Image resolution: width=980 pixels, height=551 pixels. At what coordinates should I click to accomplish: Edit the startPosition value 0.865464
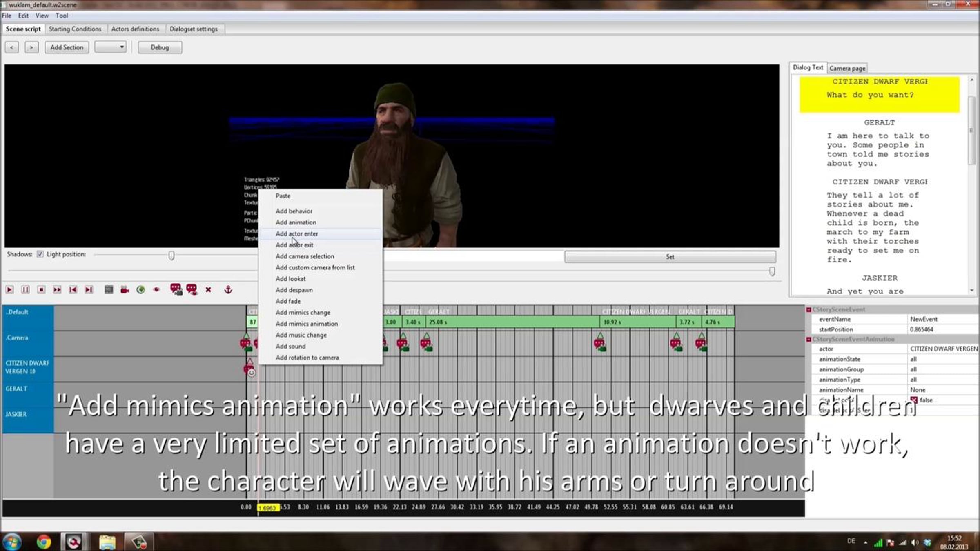[943, 329]
